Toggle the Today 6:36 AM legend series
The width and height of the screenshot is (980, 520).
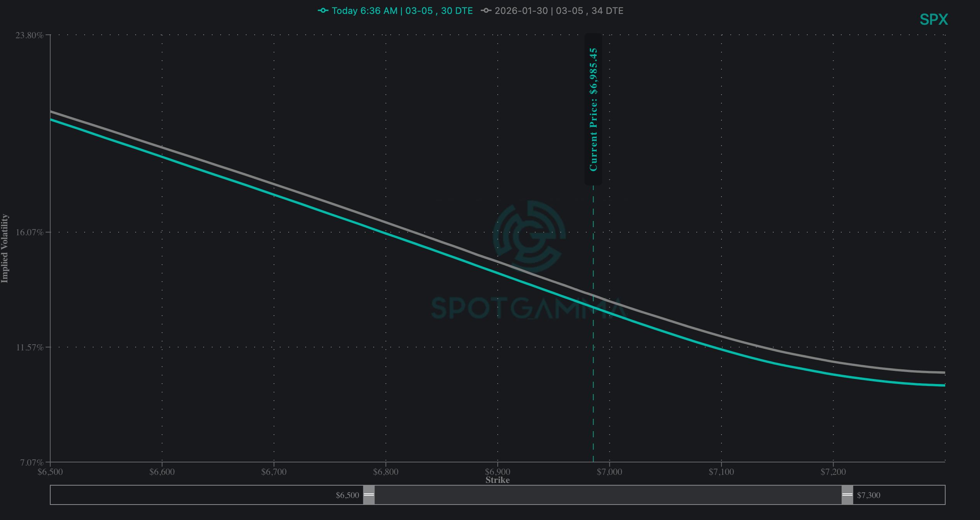pyautogui.click(x=402, y=11)
